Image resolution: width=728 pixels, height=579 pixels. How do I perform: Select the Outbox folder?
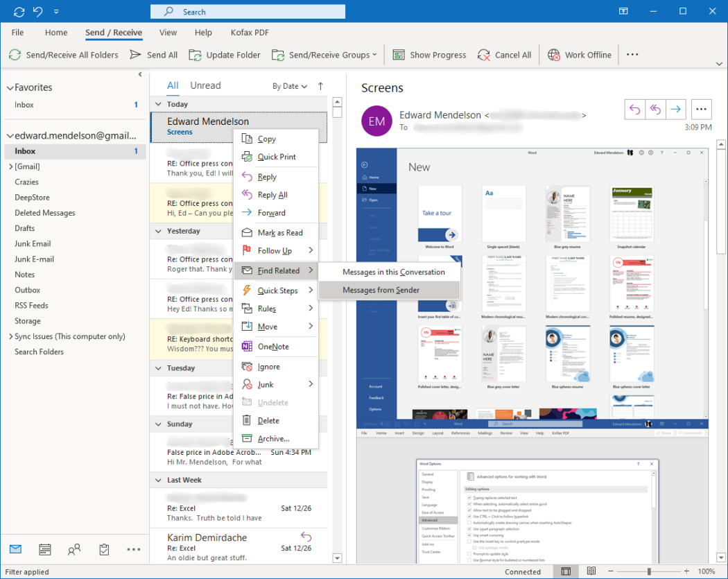[x=28, y=290]
